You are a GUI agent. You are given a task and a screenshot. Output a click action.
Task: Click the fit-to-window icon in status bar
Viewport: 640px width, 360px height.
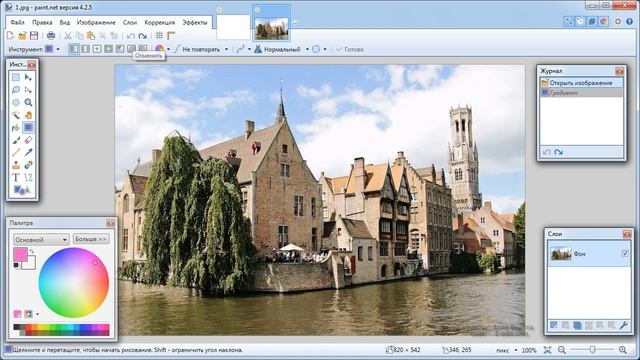point(547,350)
